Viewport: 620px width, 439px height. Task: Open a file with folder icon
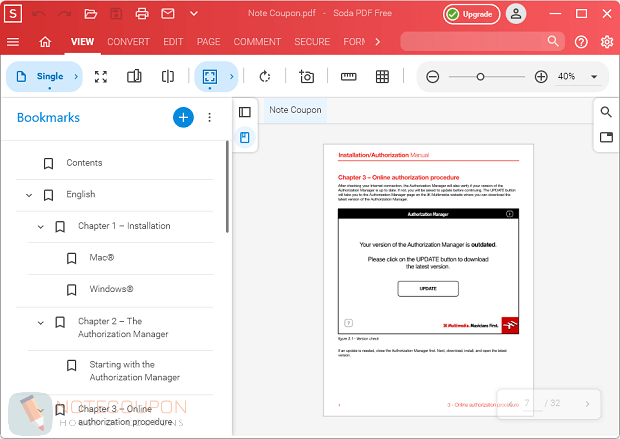[x=91, y=14]
